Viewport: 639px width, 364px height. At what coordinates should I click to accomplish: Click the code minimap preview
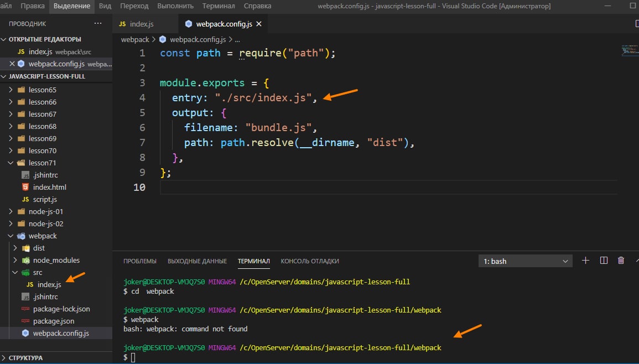tap(630, 50)
